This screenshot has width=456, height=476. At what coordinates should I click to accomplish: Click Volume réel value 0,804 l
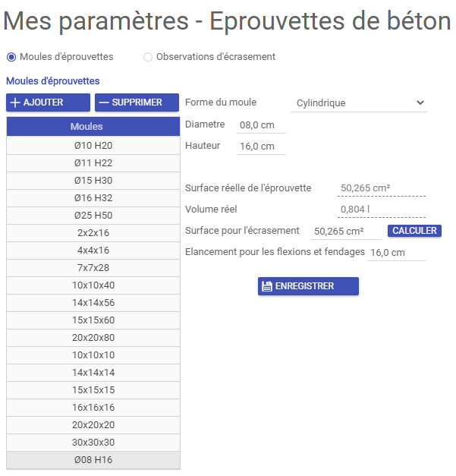[382, 210]
